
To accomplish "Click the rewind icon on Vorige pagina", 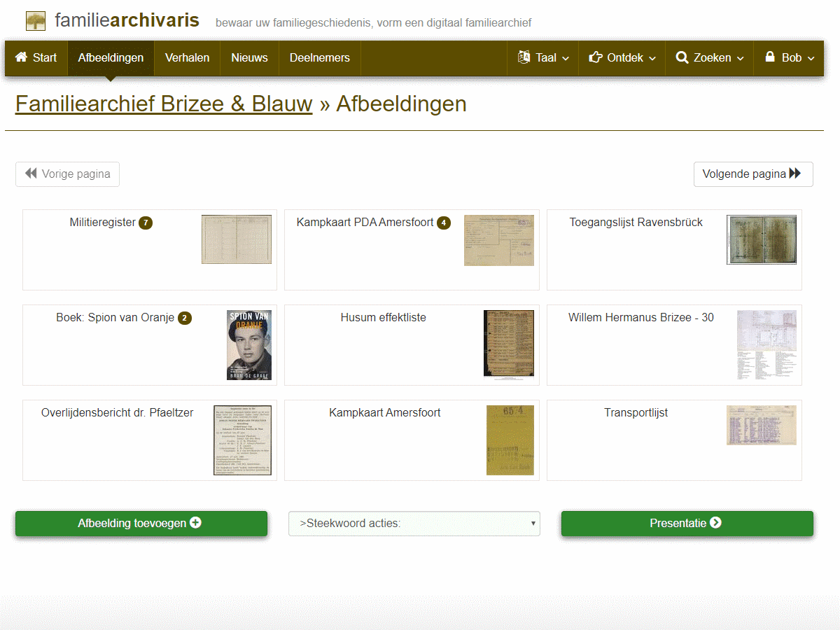I will click(x=31, y=174).
